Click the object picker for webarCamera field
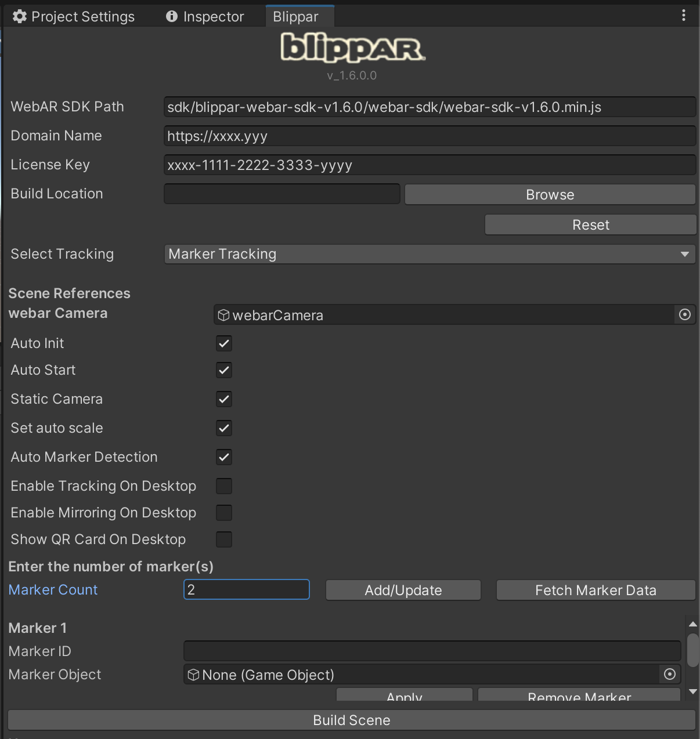 (685, 314)
